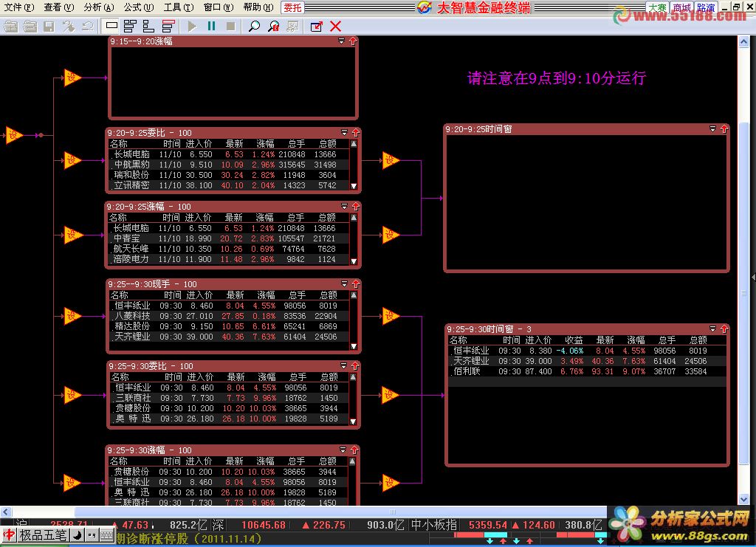This screenshot has width=756, height=547.
Task: Open dropdown menu on 9:20-9:25时间窗 panel
Action: point(712,128)
